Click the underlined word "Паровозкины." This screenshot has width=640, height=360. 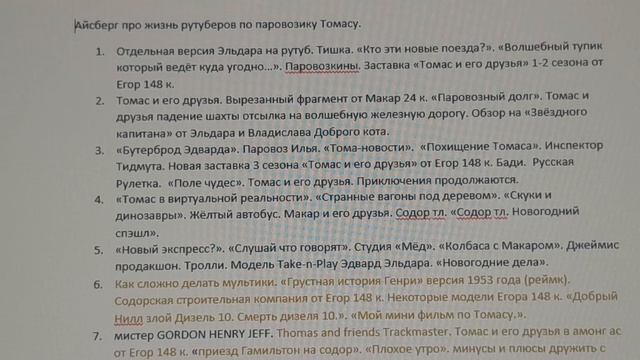[x=322, y=66]
